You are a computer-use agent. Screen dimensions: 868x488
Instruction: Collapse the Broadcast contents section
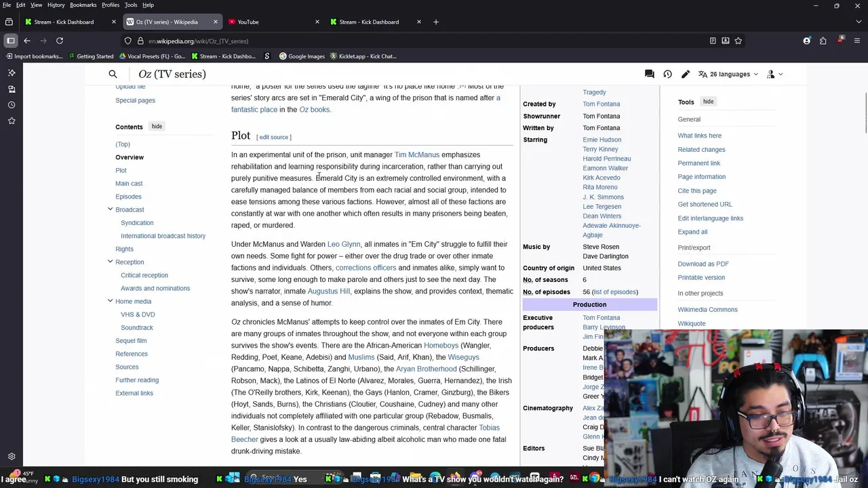(110, 209)
